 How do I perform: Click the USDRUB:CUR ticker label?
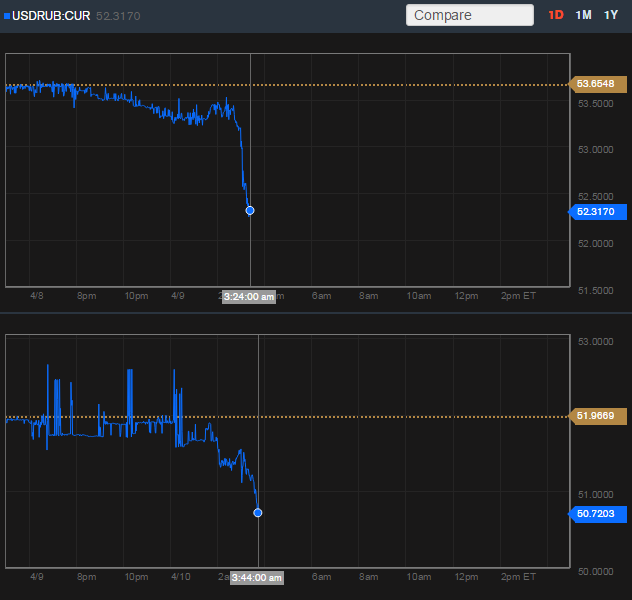pyautogui.click(x=51, y=16)
